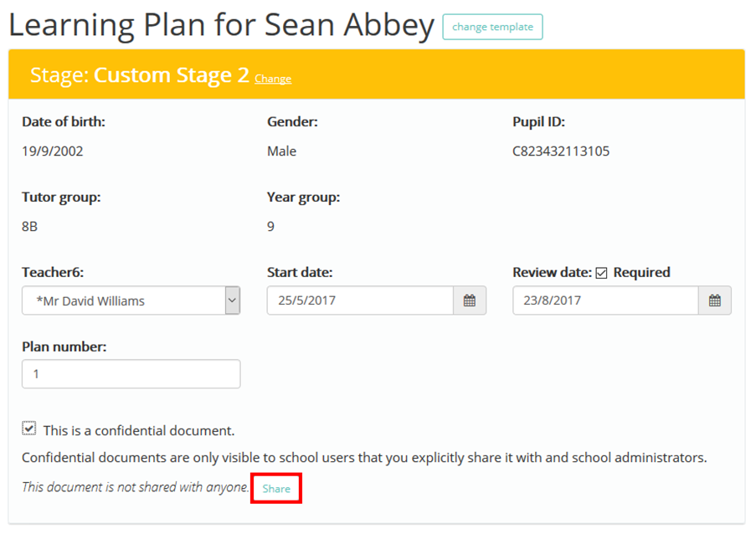Click the Teacher6 dropdown chevron
The width and height of the screenshot is (756, 534).
[231, 300]
